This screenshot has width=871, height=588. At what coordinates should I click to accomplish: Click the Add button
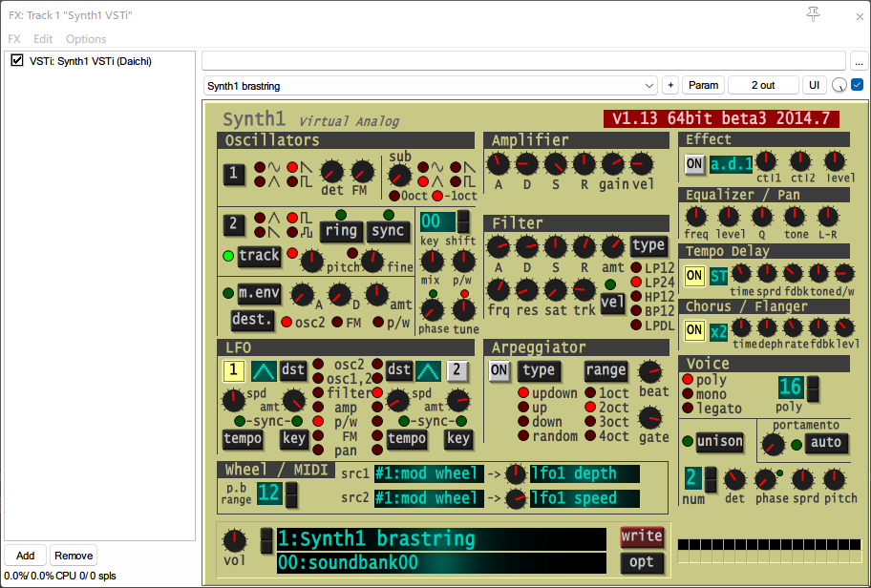[25, 556]
